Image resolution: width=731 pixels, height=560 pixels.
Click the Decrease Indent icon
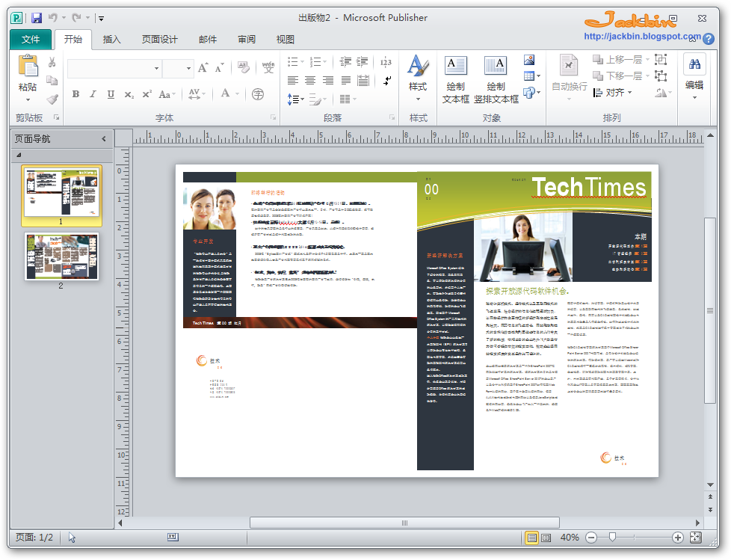[345, 61]
